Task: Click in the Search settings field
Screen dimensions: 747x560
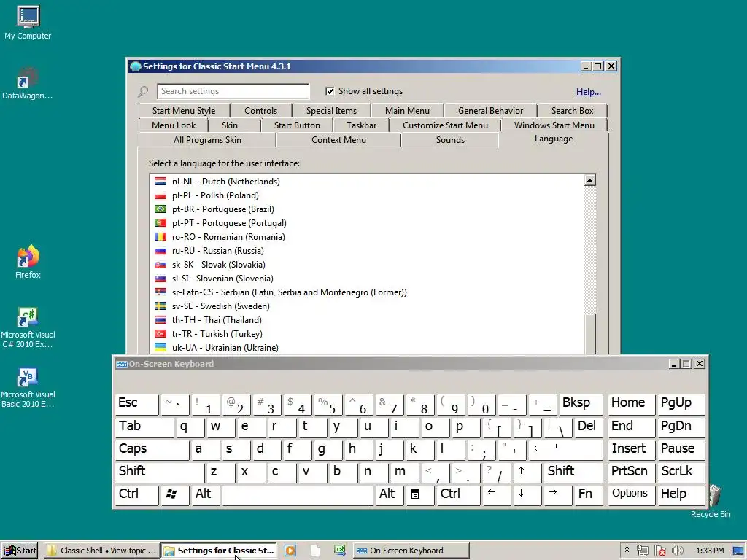Action: (x=233, y=91)
